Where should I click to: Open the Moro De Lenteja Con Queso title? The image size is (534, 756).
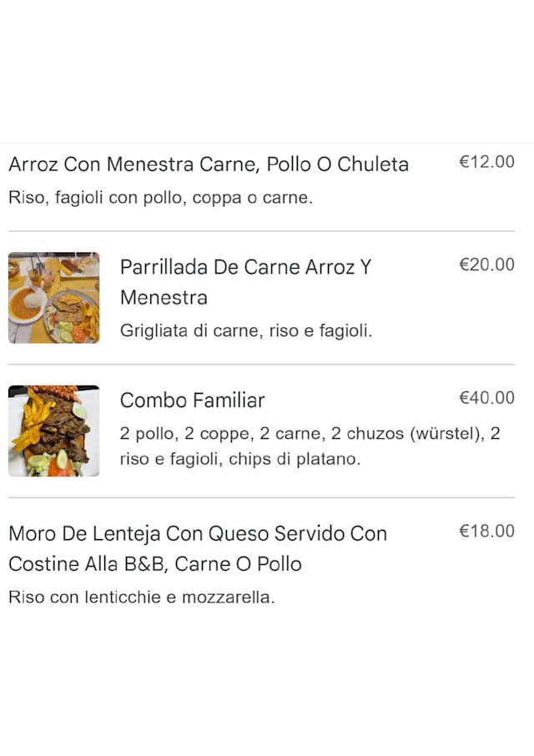[198, 533]
